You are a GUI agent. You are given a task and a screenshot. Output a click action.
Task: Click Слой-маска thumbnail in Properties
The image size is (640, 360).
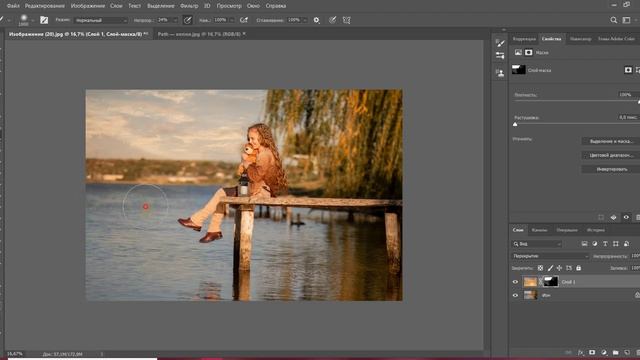(519, 70)
